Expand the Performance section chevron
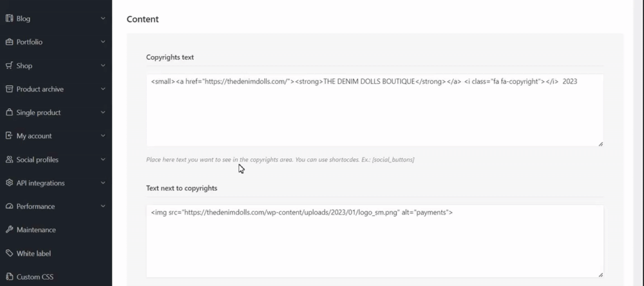The height and width of the screenshot is (286, 644). (103, 207)
